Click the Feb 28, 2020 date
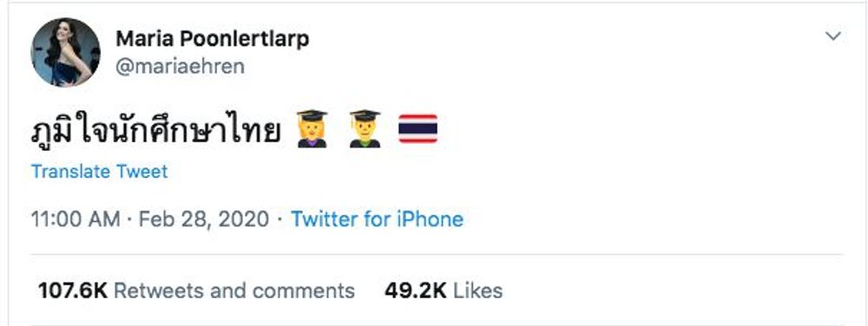868x326 pixels. pyautogui.click(x=204, y=218)
